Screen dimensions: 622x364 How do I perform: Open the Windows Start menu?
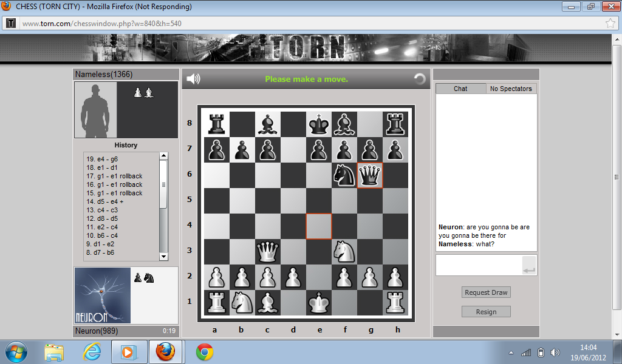16,352
